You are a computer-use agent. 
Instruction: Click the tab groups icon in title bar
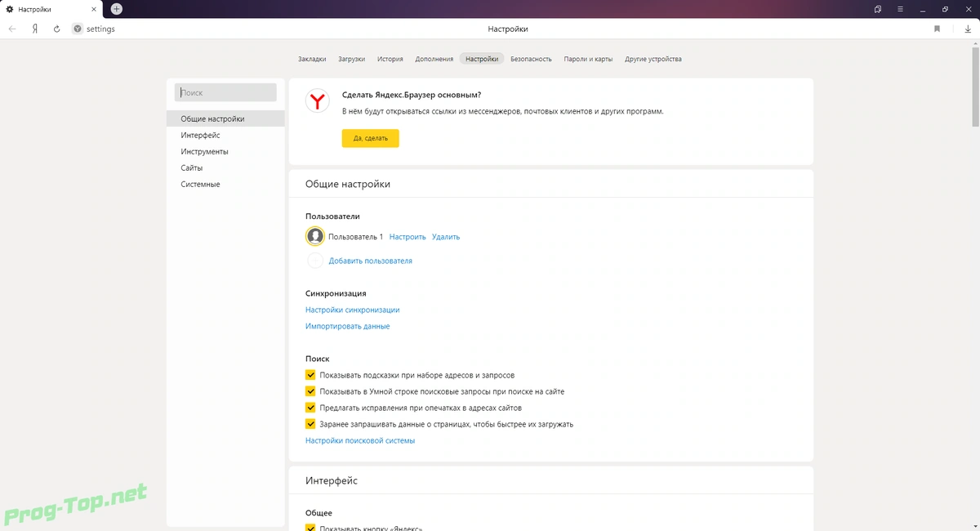click(878, 9)
